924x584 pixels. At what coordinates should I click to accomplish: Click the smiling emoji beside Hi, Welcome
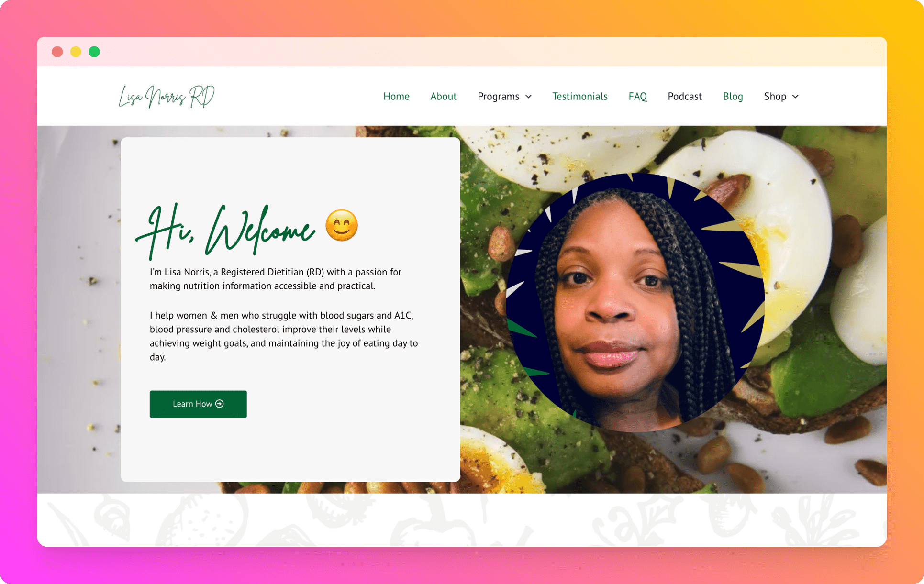(x=342, y=225)
